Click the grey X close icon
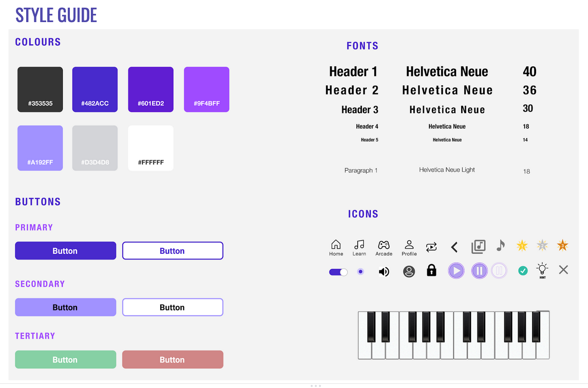 (563, 270)
